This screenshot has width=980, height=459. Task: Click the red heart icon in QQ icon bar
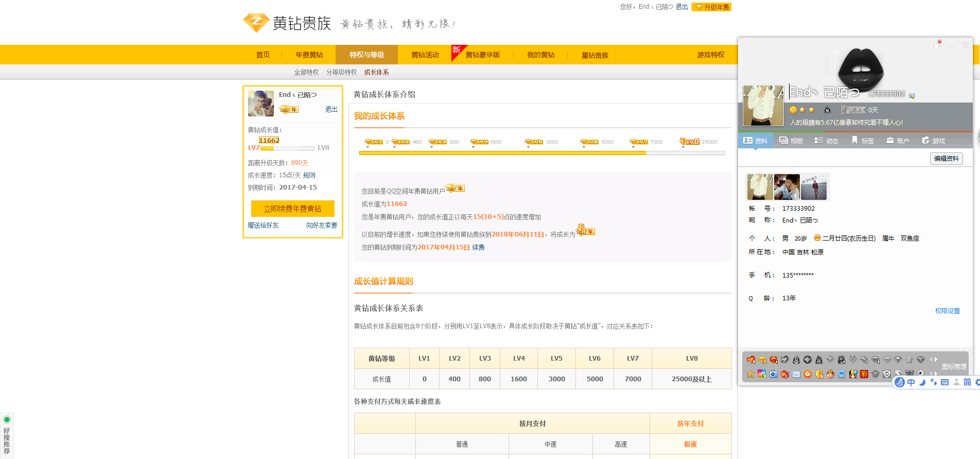pyautogui.click(x=751, y=360)
